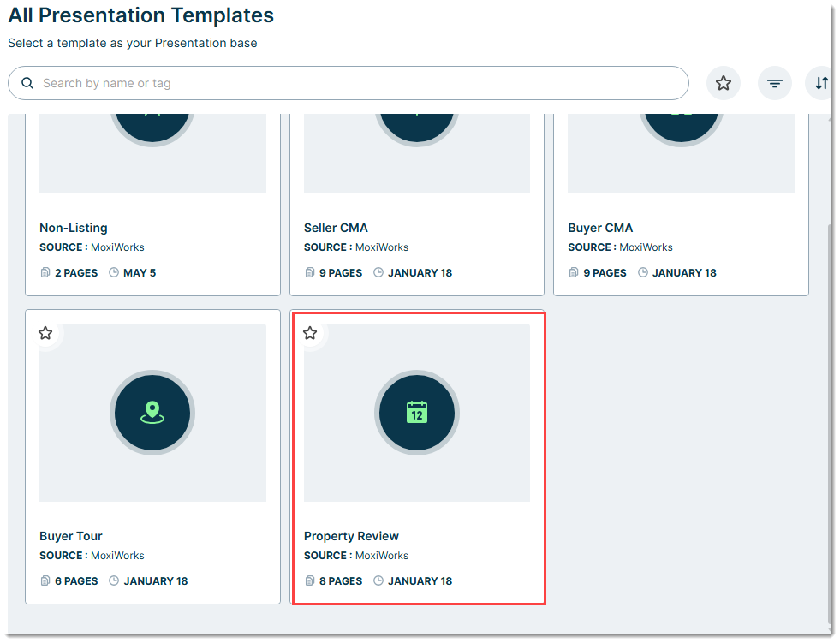Click the search magnifier icon

tap(27, 83)
